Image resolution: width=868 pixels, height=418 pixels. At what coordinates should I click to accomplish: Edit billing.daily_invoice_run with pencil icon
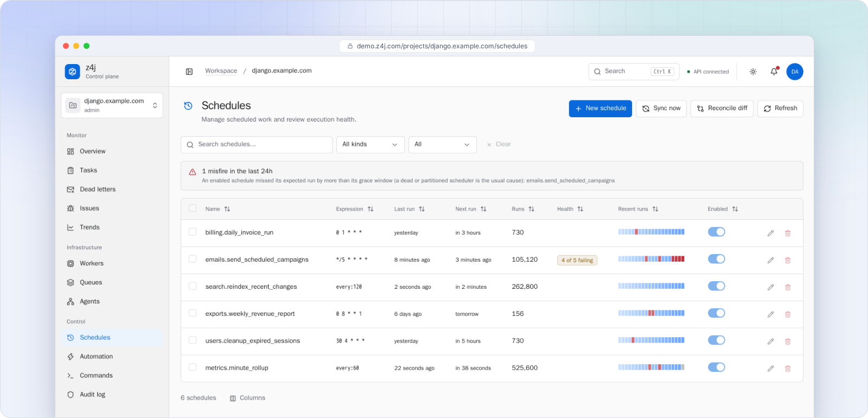[770, 233]
